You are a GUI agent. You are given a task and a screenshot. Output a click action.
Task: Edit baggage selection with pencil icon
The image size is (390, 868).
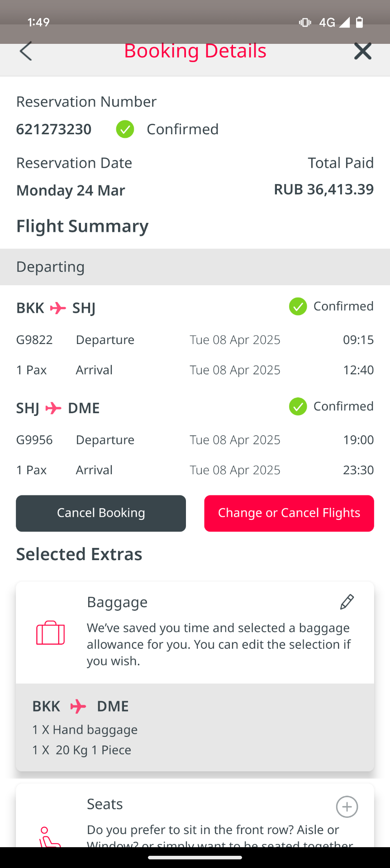click(x=347, y=602)
